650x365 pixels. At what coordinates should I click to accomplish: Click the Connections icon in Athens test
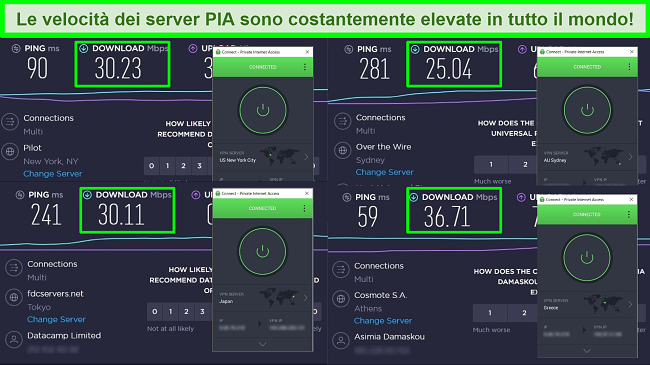(341, 270)
